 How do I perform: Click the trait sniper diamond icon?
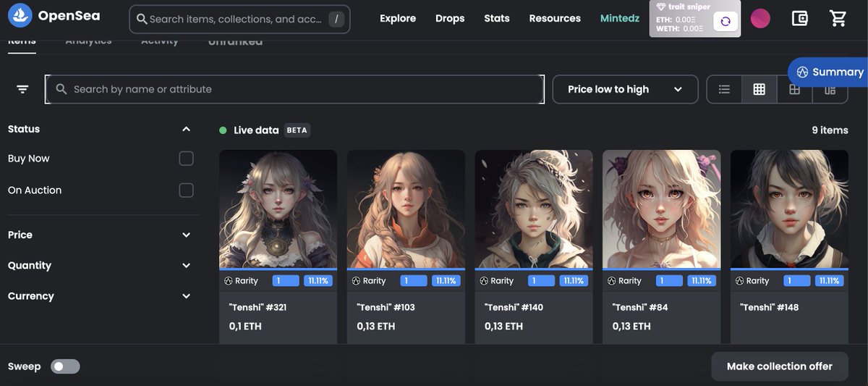point(660,7)
